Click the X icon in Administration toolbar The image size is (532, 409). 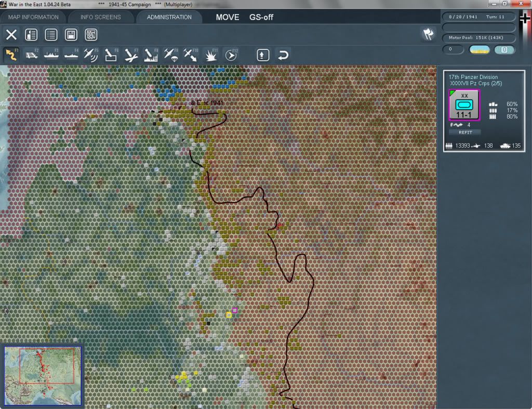pos(11,35)
